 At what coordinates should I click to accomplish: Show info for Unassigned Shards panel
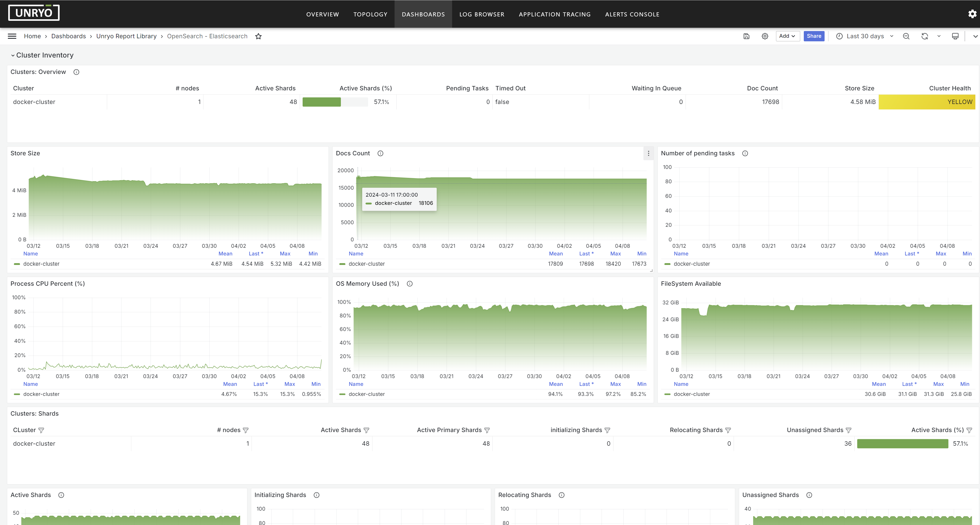point(809,495)
